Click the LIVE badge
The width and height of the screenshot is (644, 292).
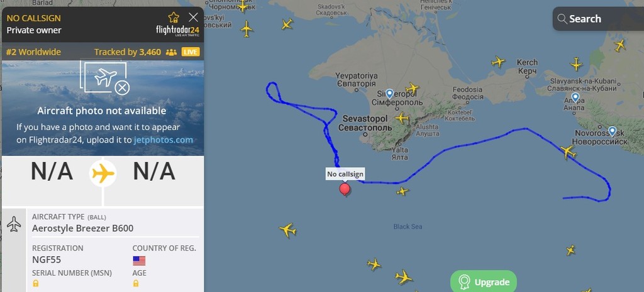(x=191, y=52)
